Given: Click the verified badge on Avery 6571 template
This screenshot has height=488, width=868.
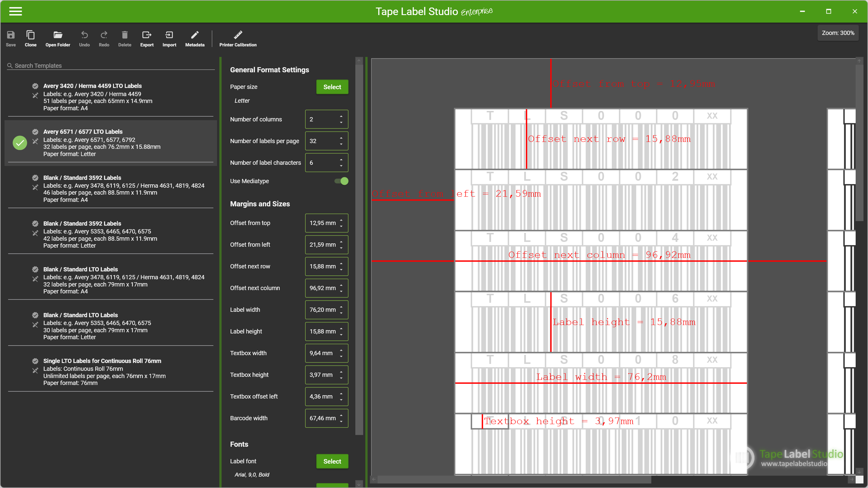Looking at the screenshot, I should click(35, 132).
